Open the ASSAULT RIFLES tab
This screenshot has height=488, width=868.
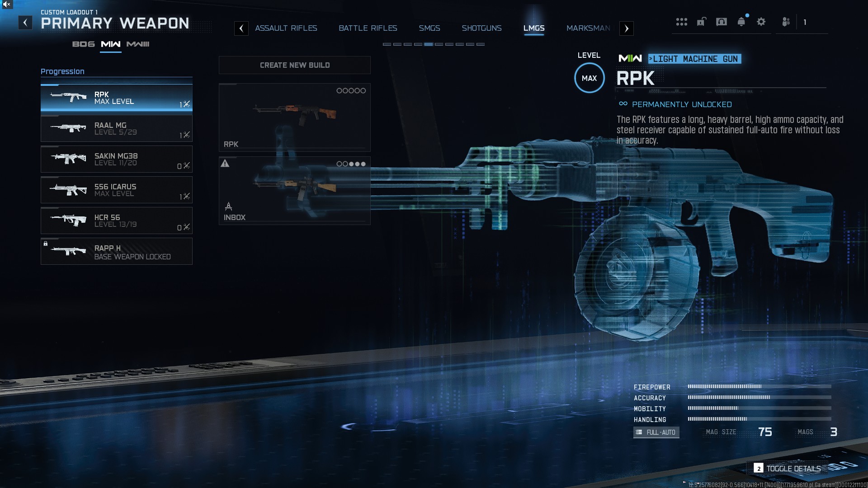point(286,28)
